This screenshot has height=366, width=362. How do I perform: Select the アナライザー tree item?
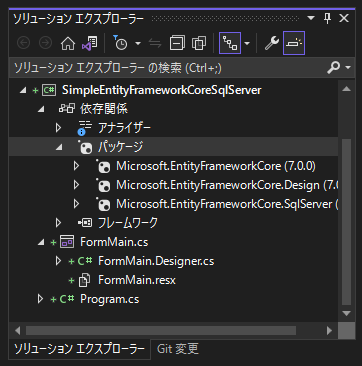click(x=124, y=128)
